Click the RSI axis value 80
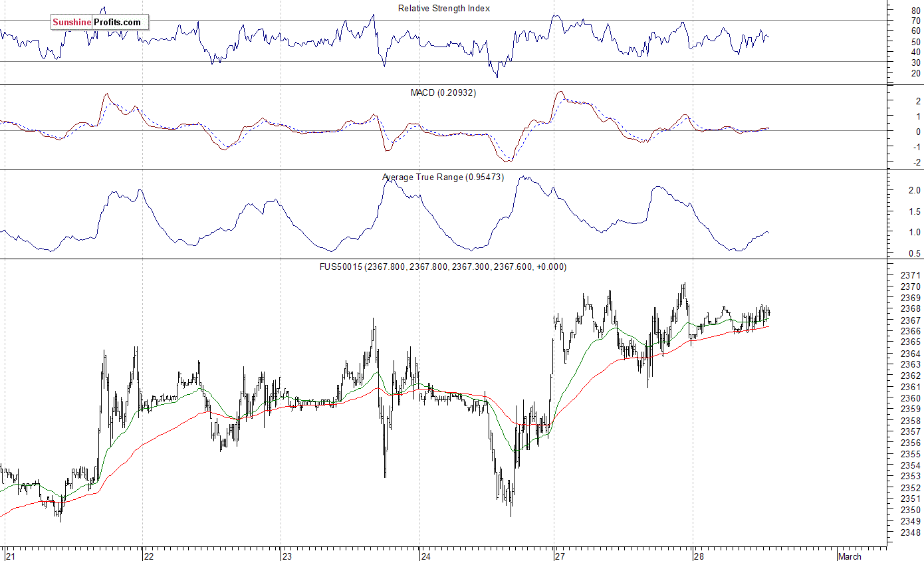The height and width of the screenshot is (561, 924). click(x=915, y=11)
